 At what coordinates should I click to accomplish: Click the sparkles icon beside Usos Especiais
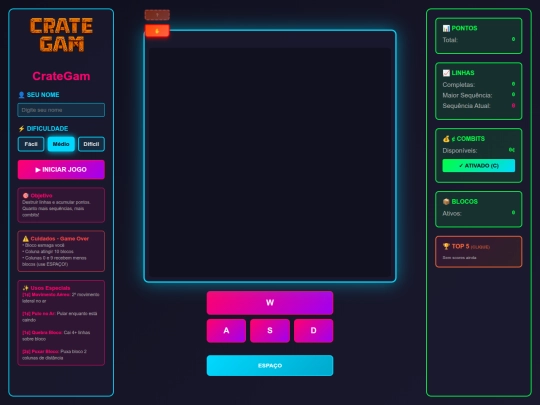coord(25,288)
